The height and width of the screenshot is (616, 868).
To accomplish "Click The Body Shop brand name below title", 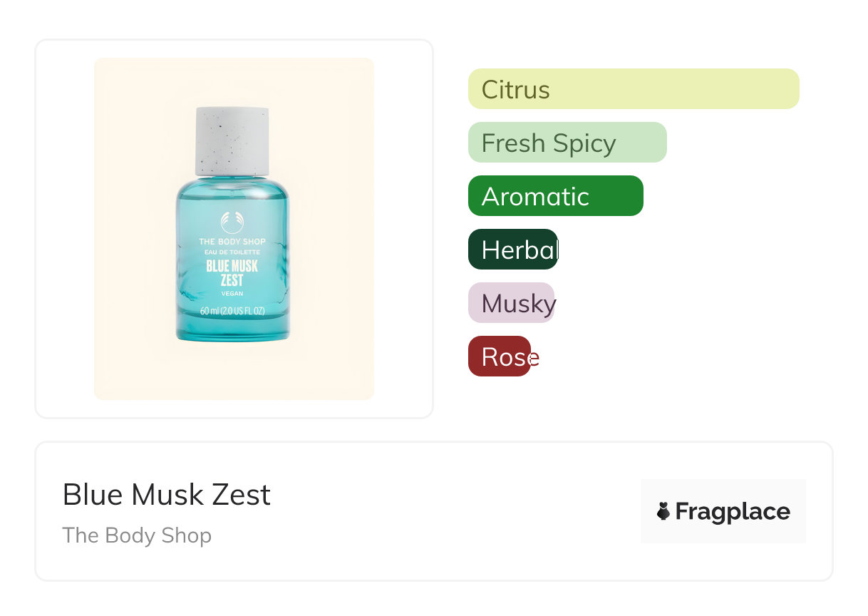I will click(x=137, y=535).
